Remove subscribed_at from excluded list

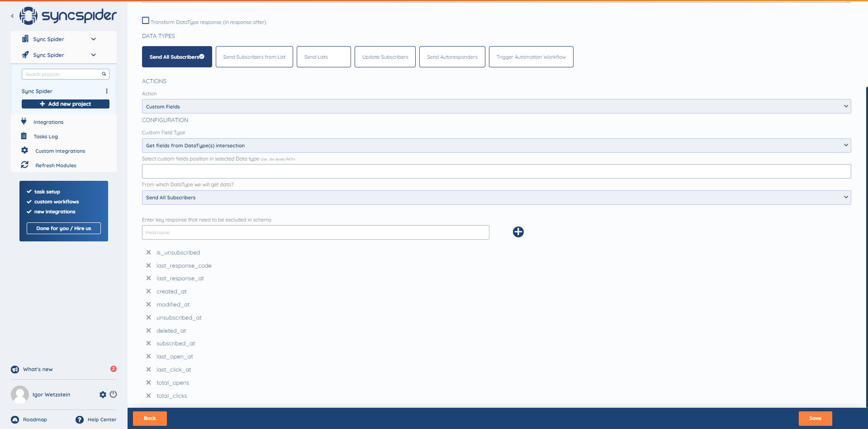click(x=148, y=343)
